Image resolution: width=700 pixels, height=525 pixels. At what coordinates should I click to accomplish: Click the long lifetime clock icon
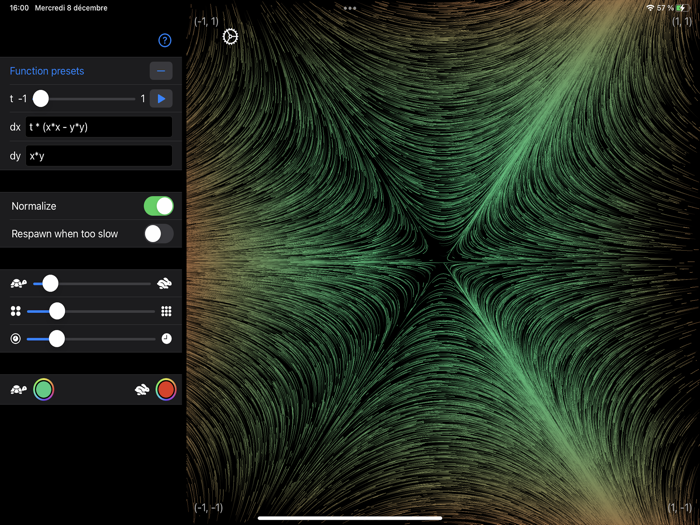(166, 339)
